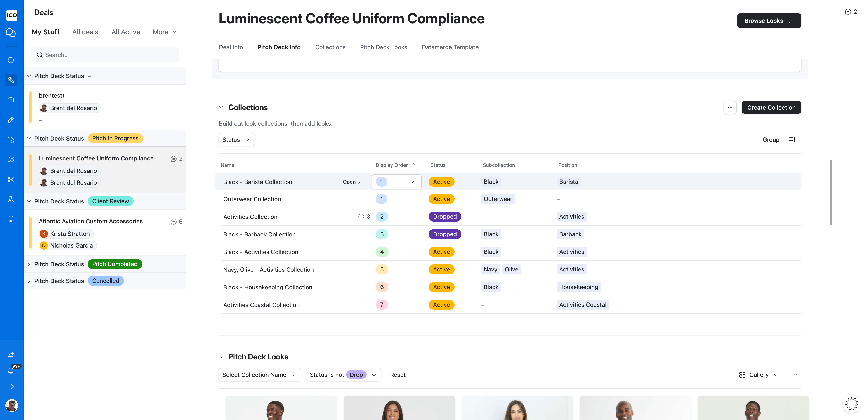Screen dimensions: 868x420
Task: Click the ICO logo in sidebar
Action: tap(12, 15)
